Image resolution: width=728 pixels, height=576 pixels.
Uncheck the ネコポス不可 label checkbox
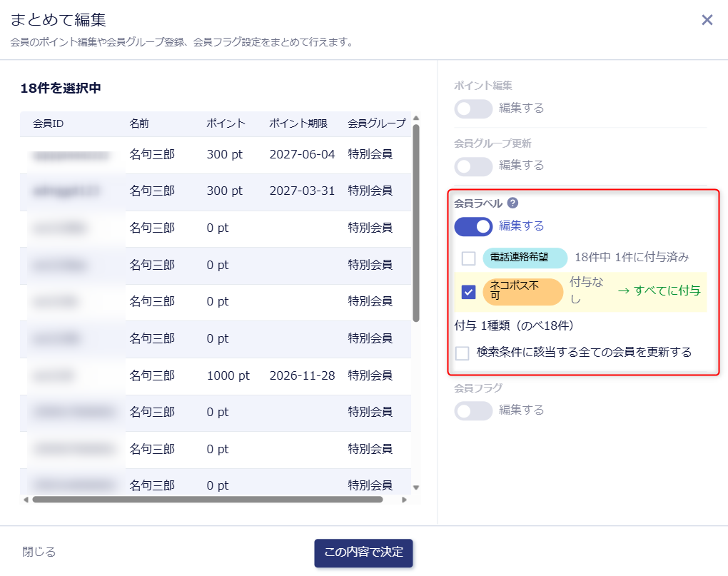[x=468, y=292]
